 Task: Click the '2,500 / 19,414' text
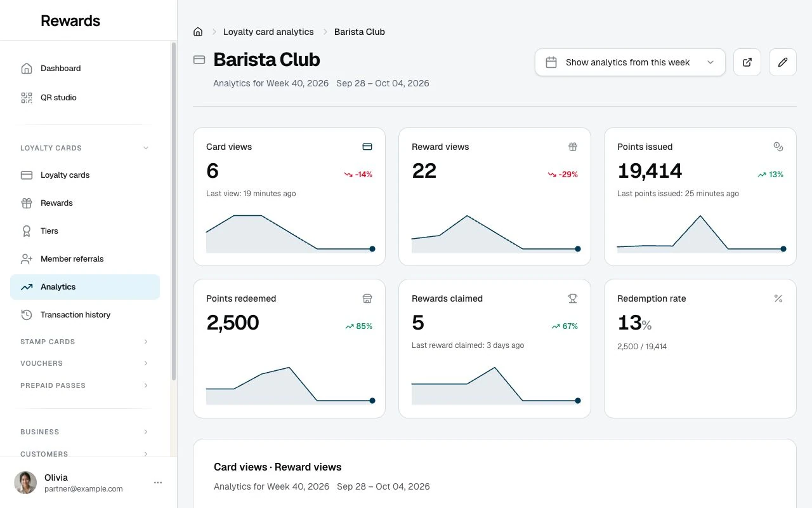[642, 347]
